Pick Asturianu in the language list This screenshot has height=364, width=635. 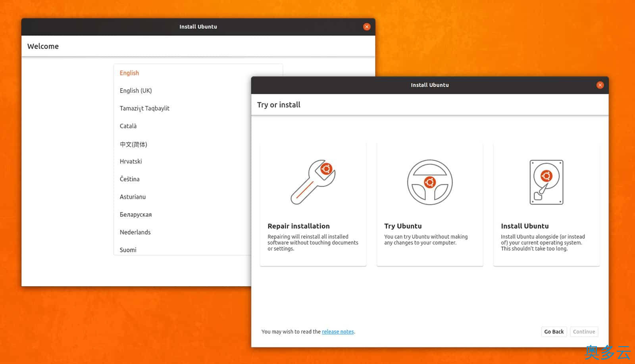[x=133, y=197]
